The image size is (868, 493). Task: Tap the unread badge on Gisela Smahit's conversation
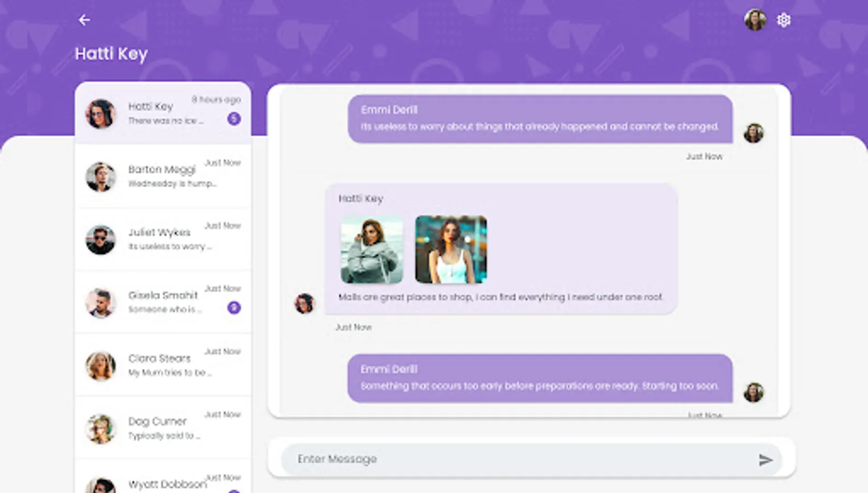click(x=234, y=307)
